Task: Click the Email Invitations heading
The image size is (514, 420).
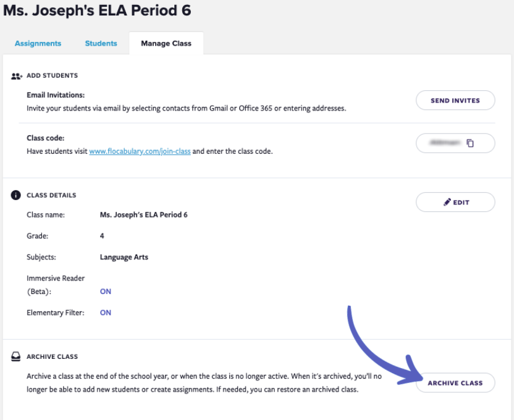Action: (x=56, y=95)
